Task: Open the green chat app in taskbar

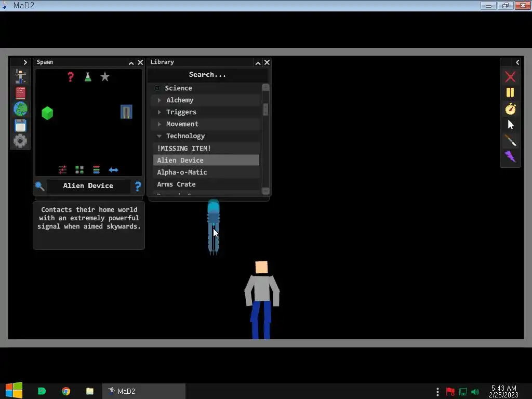Action: (x=42, y=391)
